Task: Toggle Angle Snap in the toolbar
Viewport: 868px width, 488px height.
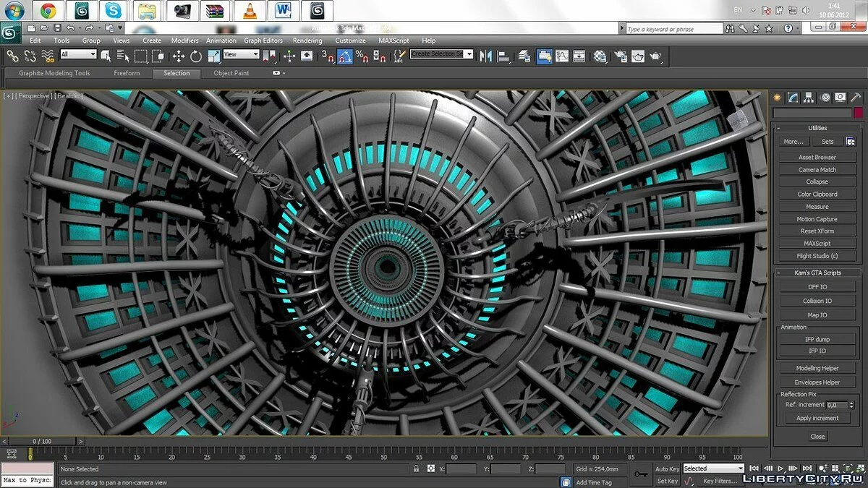Action: 345,56
